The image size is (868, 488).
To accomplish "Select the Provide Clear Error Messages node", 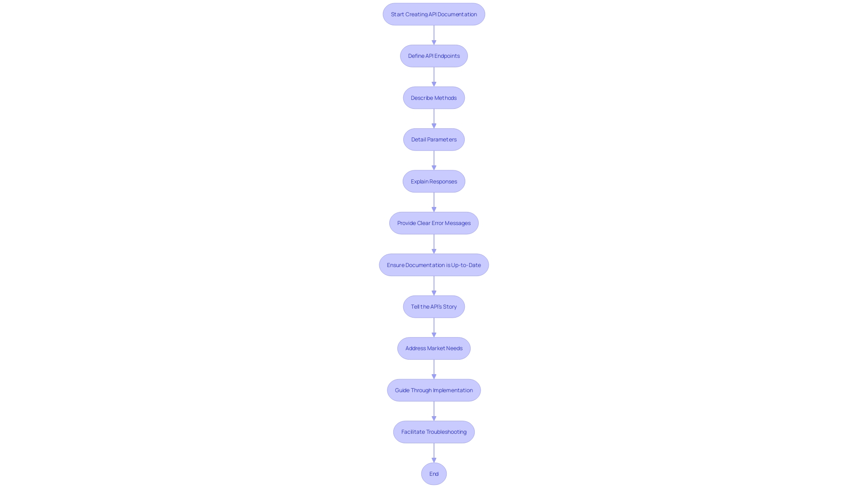I will 434,223.
